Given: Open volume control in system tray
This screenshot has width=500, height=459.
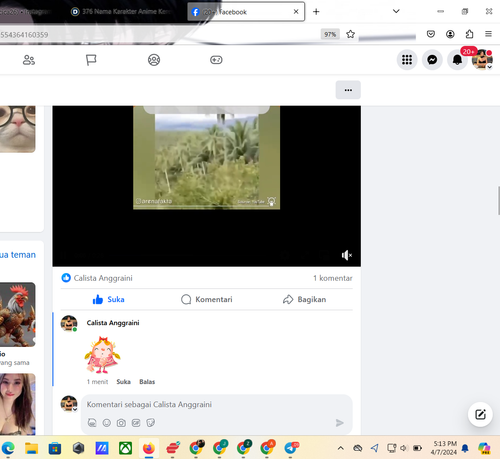Looking at the screenshot, I should tap(404, 448).
